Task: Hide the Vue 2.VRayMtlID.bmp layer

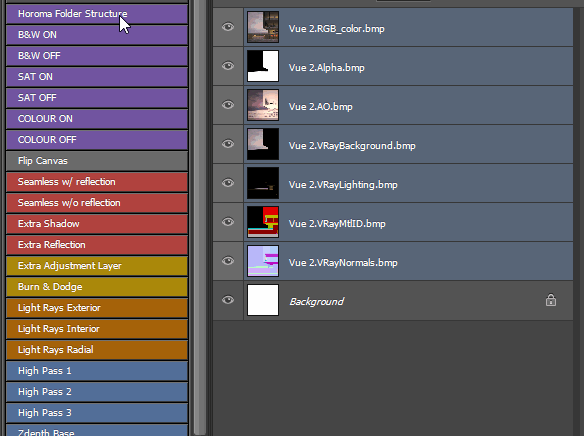Action: 228,222
